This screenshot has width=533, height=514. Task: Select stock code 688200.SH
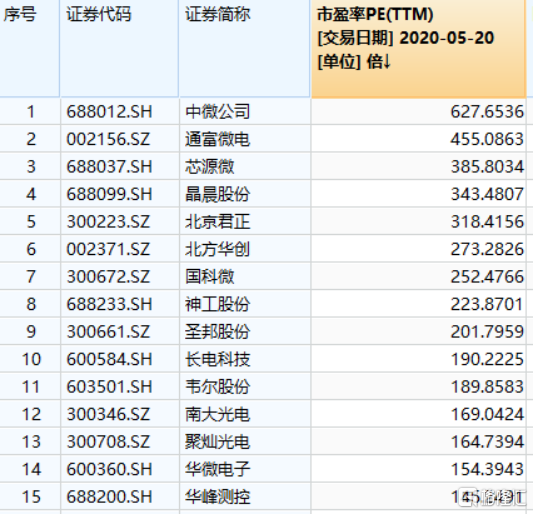coord(109,497)
